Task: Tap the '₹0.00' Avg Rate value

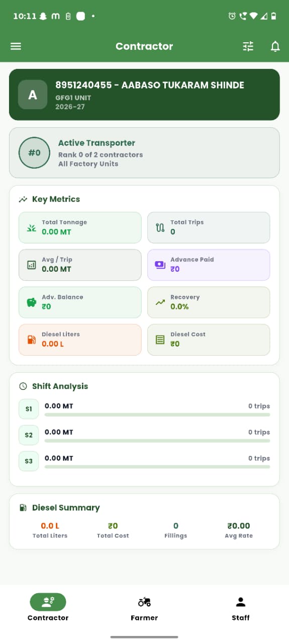Action: (x=238, y=526)
